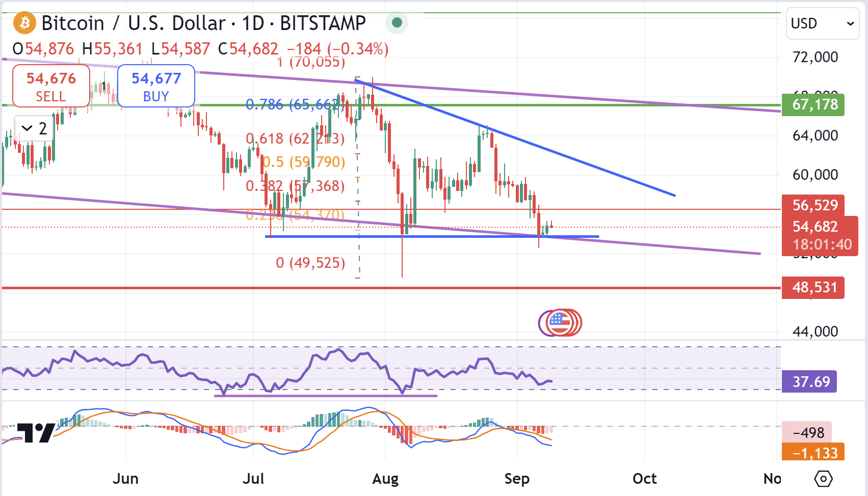
Task: Open the Bitcoin / U.S. Dollar symbol title
Action: tap(204, 23)
